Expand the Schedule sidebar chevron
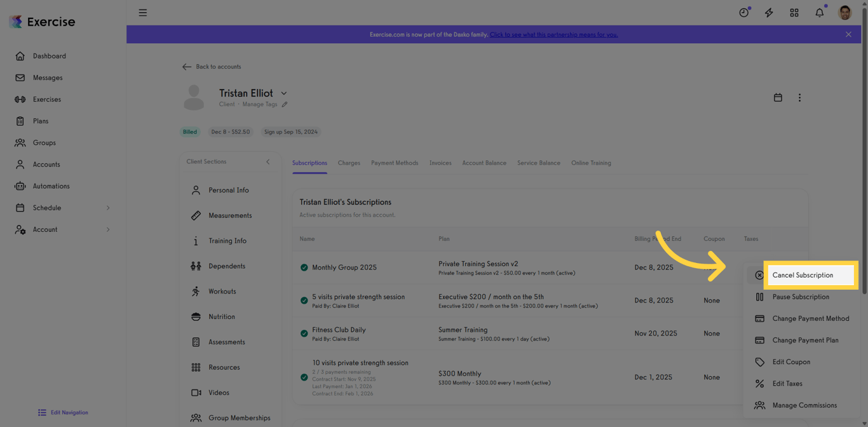The image size is (868, 427). coord(108,208)
